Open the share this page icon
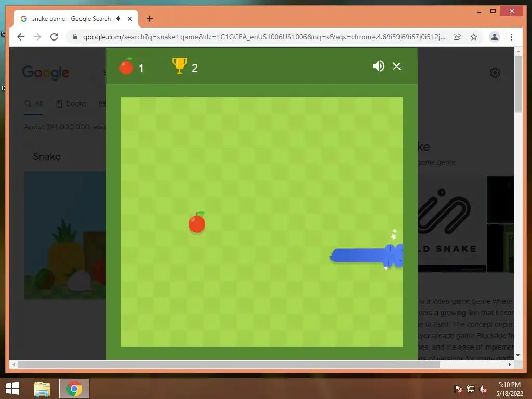The width and height of the screenshot is (532, 399). [x=457, y=37]
